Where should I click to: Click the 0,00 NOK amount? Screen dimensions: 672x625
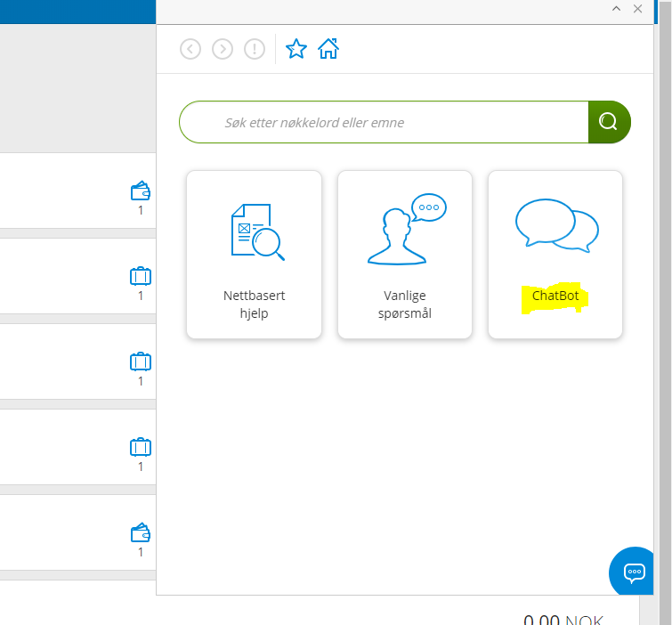click(x=563, y=620)
